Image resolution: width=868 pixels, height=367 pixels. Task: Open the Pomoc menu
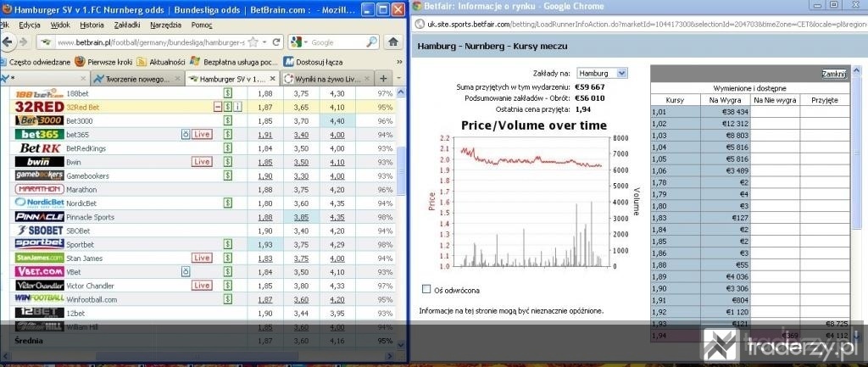tap(202, 25)
